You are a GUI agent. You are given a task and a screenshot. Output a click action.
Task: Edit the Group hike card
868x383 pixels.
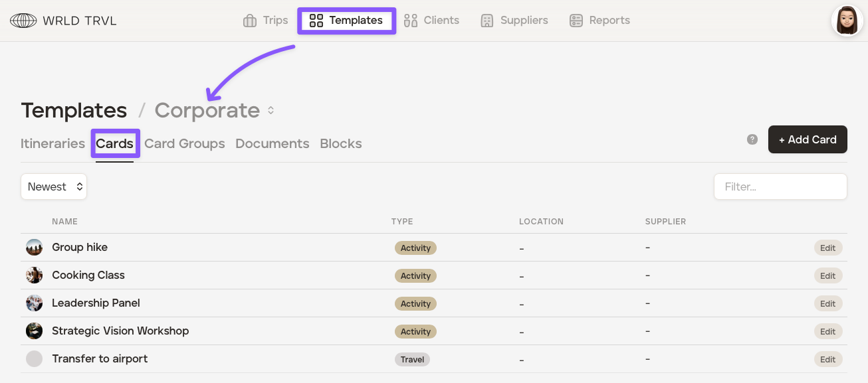coord(828,248)
